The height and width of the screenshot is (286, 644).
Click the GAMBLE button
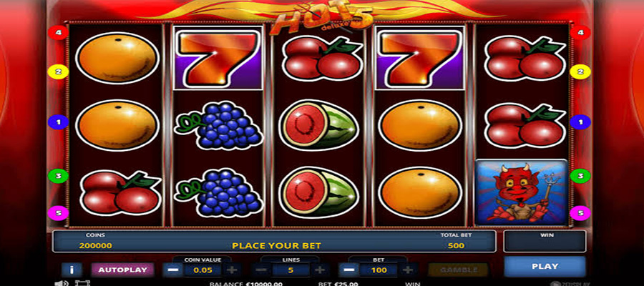tap(459, 270)
